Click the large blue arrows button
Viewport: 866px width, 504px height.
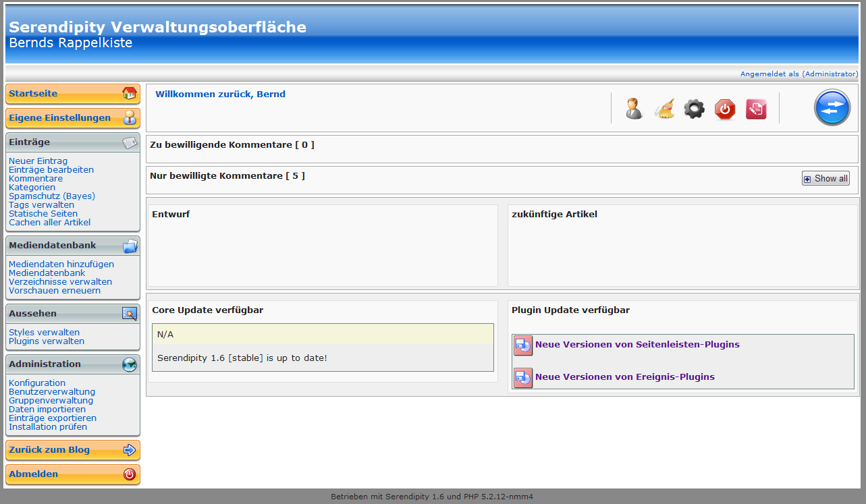click(832, 108)
